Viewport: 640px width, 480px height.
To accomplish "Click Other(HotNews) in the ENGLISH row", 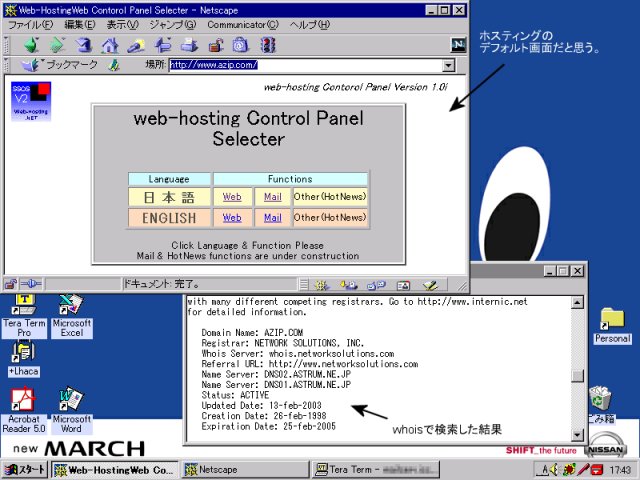I will [x=330, y=218].
